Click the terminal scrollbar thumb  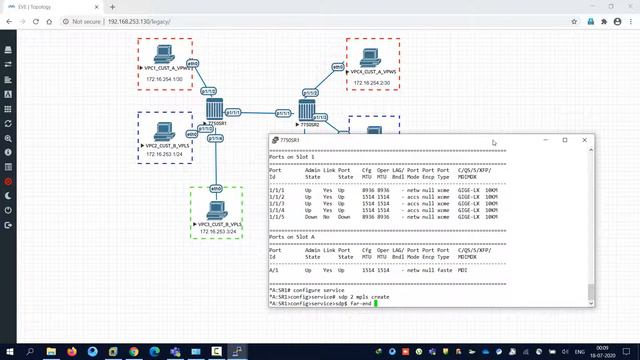pos(591,292)
